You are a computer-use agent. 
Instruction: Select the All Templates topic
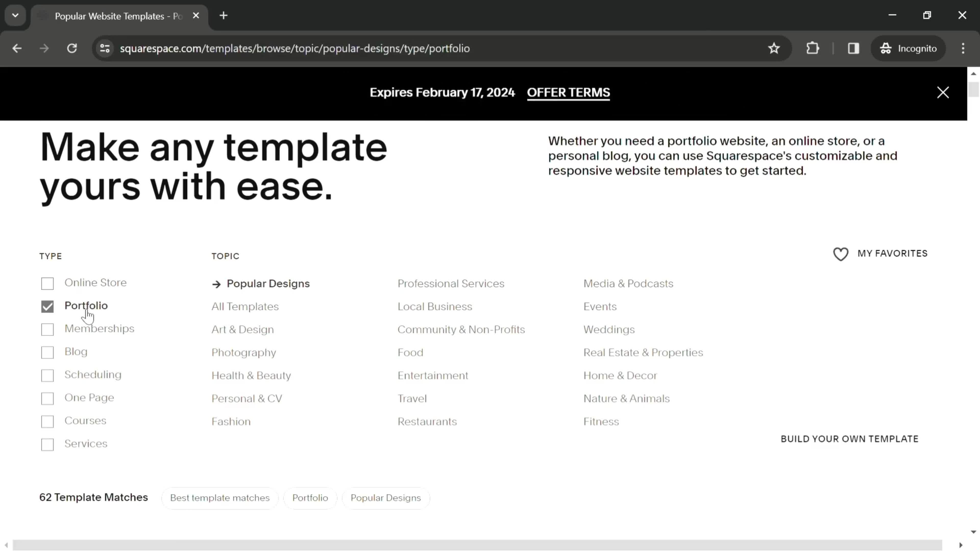coord(245,306)
